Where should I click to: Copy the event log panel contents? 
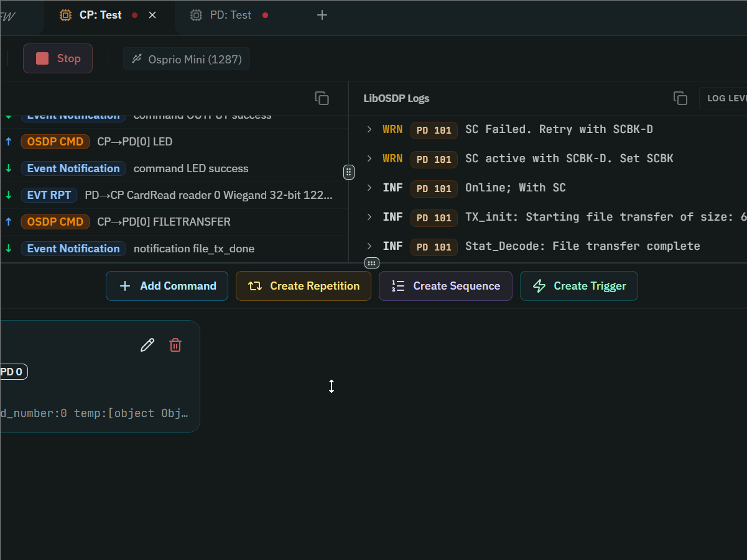pyautogui.click(x=322, y=98)
